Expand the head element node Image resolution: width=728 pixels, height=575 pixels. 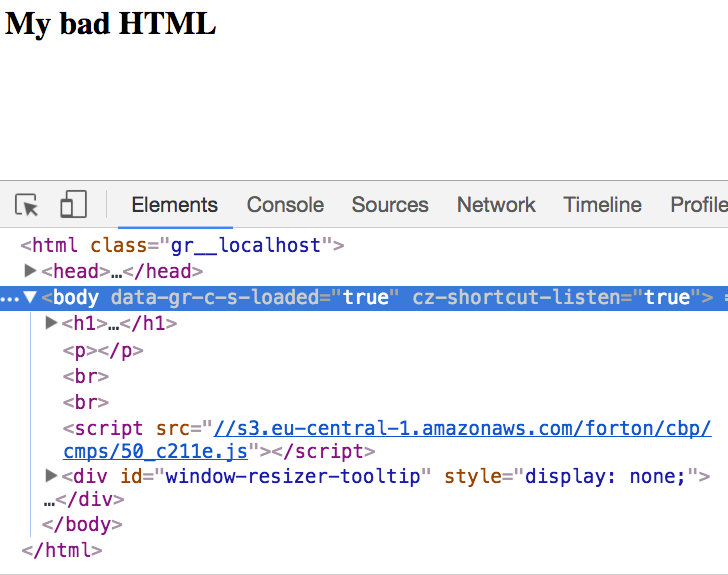(x=30, y=270)
